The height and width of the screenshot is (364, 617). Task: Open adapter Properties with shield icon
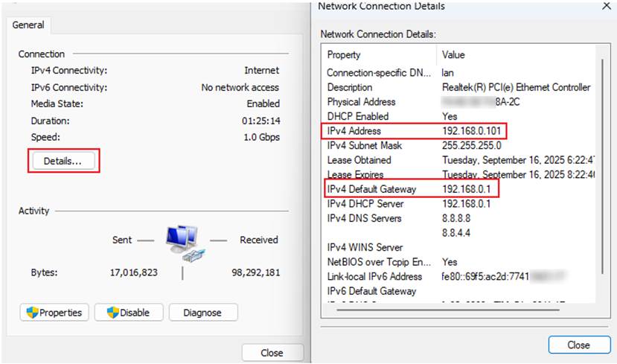54,313
